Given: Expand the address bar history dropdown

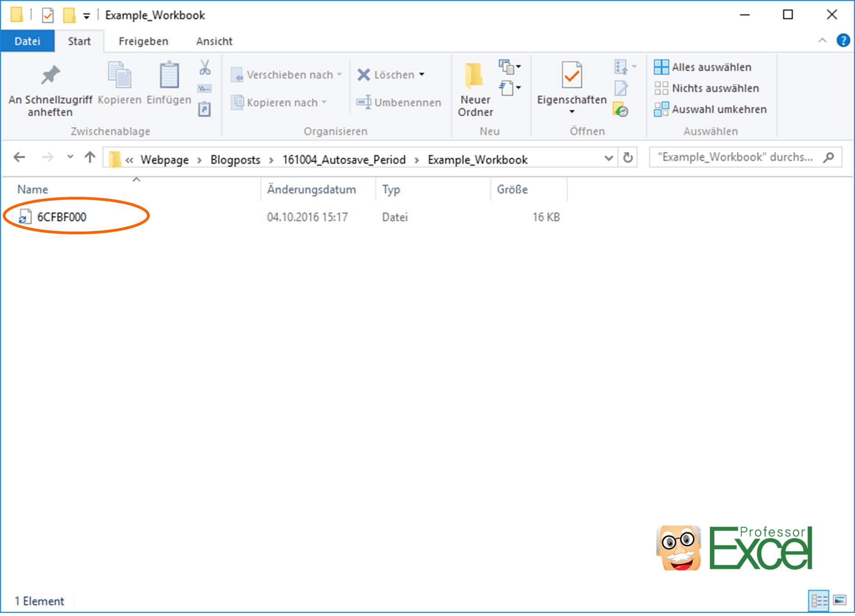Looking at the screenshot, I should (608, 158).
